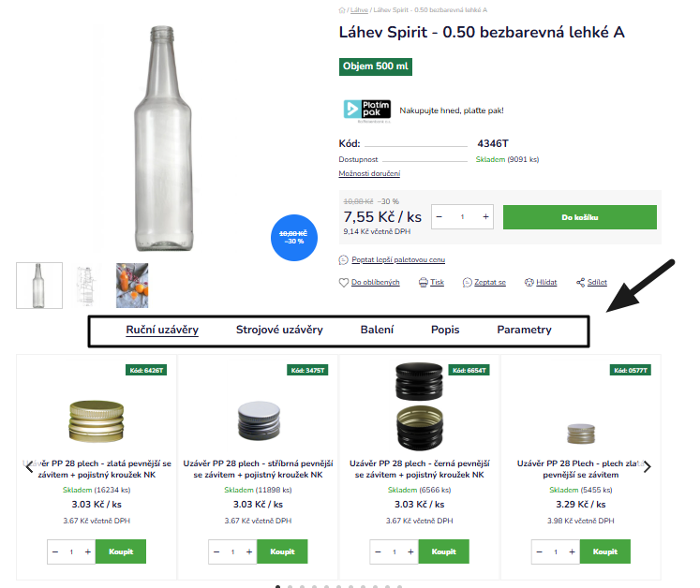Click the Platím pak logo
The height and width of the screenshot is (588, 700).
(x=367, y=110)
